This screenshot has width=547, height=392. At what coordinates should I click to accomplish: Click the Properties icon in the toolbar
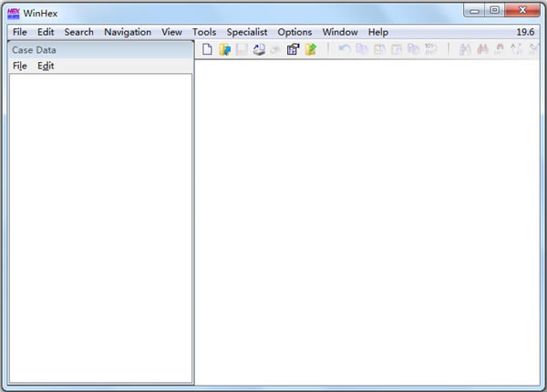pyautogui.click(x=293, y=49)
